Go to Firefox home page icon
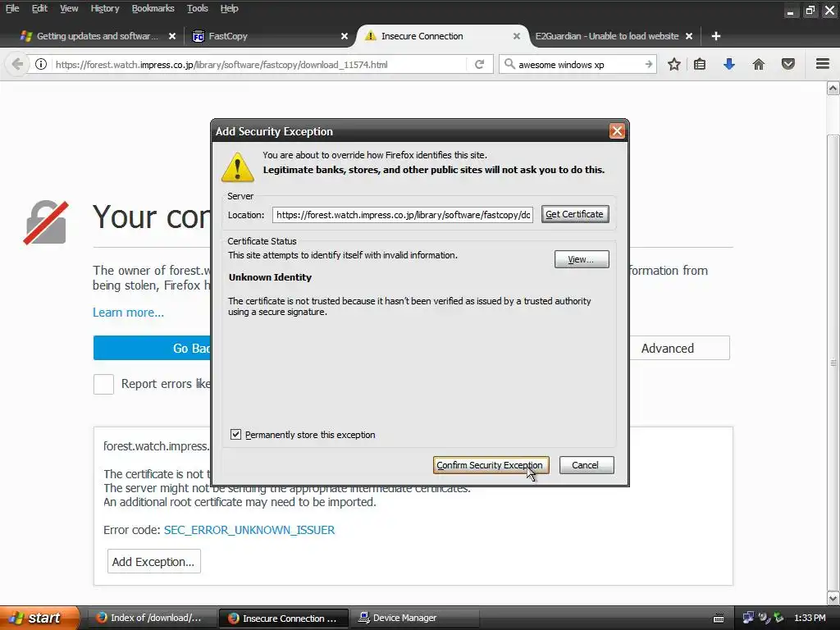Image resolution: width=840 pixels, height=630 pixels. (759, 64)
